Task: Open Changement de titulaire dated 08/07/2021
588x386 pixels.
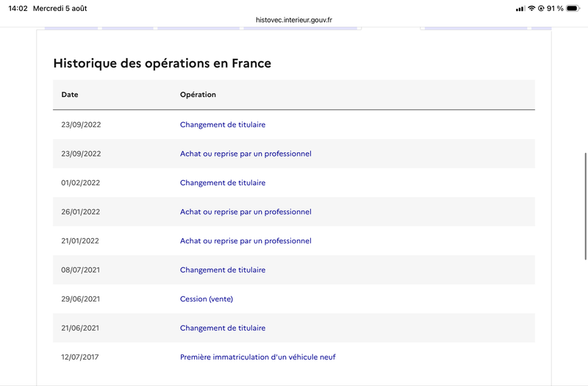Action: (223, 270)
